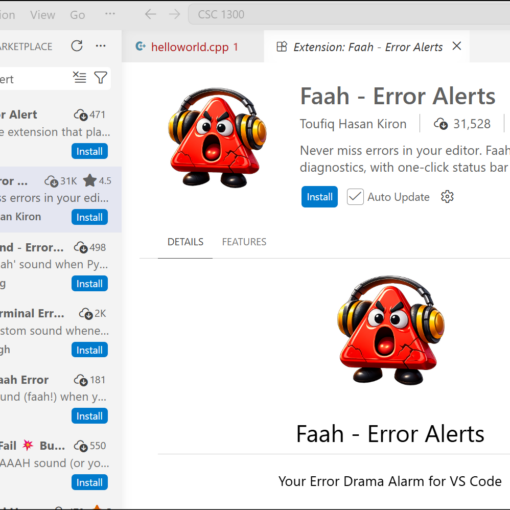
Task: Click the 'Faah - Error Alerts' page title
Action: [398, 96]
